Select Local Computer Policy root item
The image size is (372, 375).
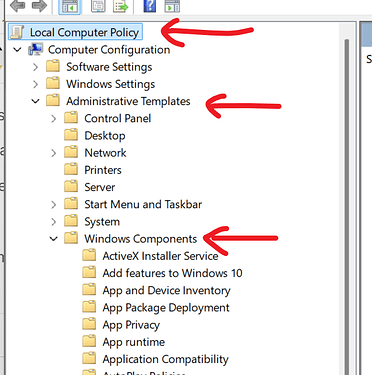click(75, 32)
